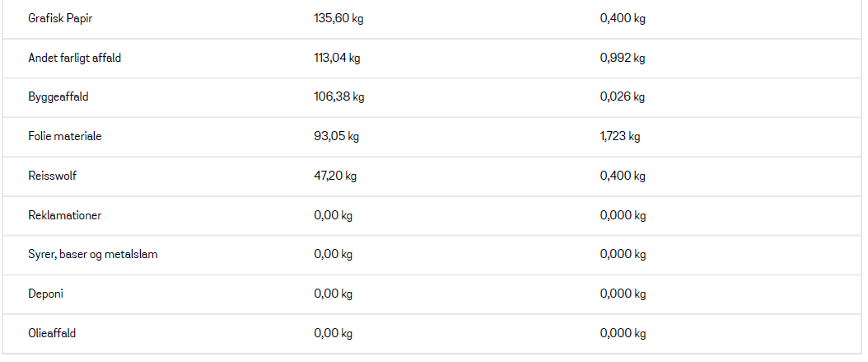Click 0,000 kg in Deponi row
The width and height of the screenshot is (868, 362).
click(x=623, y=294)
